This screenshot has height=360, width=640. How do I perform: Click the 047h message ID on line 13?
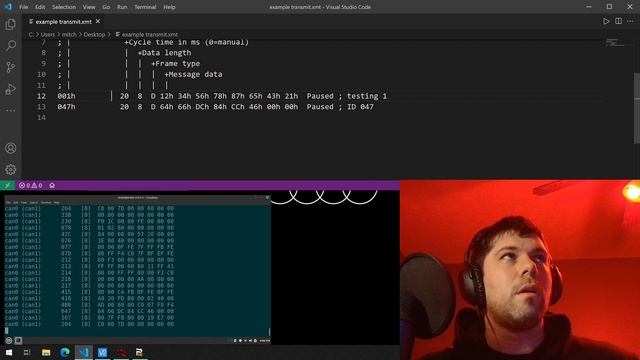(66, 107)
